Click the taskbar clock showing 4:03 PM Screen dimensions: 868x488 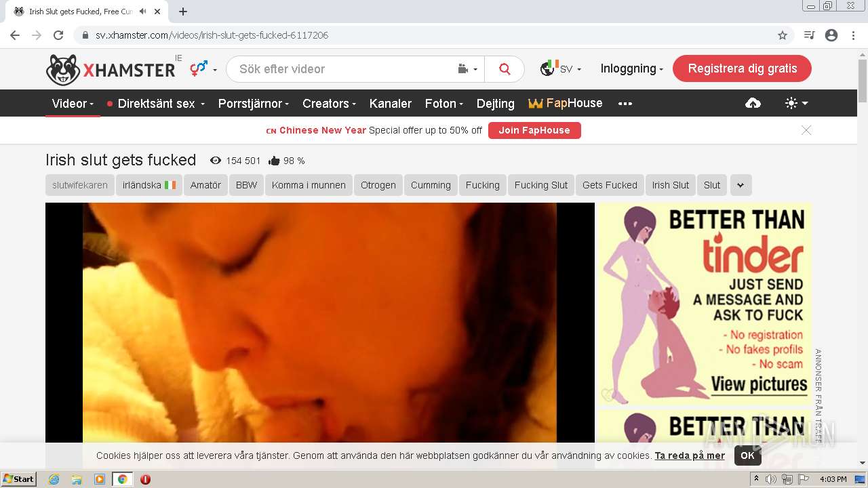tap(833, 479)
